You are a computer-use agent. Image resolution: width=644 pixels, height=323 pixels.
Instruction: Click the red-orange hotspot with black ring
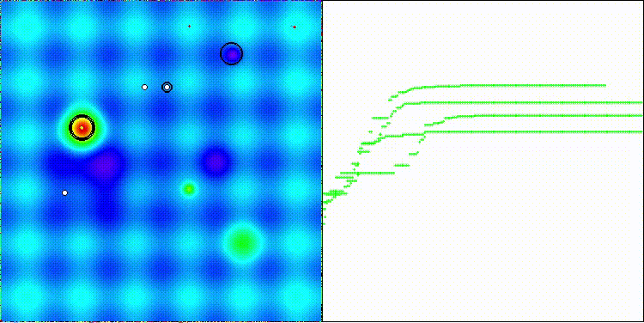click(82, 128)
